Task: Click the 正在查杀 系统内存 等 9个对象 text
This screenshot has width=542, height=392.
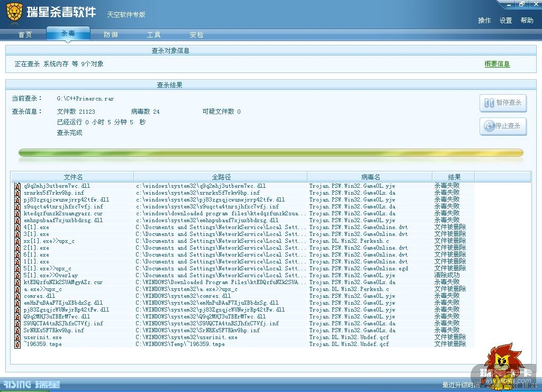Action: pyautogui.click(x=59, y=64)
